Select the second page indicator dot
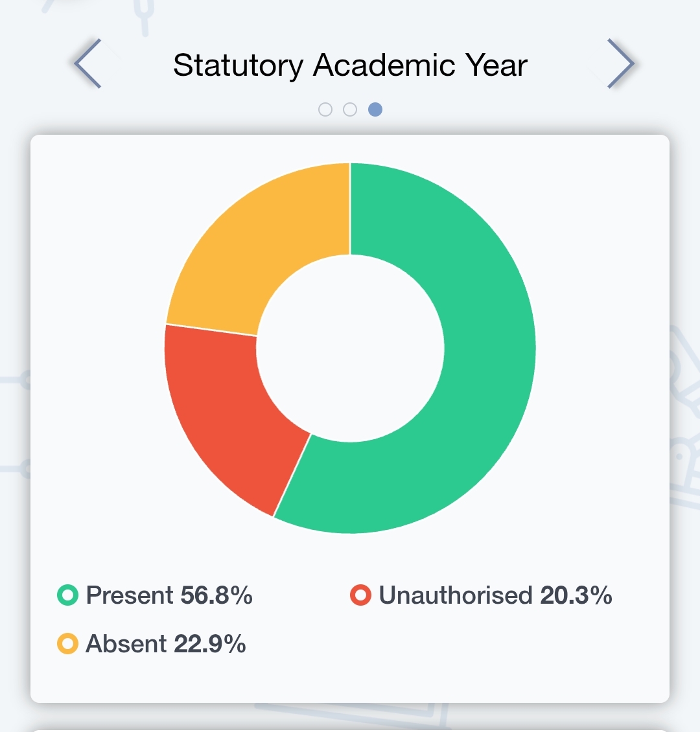This screenshot has height=732, width=700. click(350, 109)
